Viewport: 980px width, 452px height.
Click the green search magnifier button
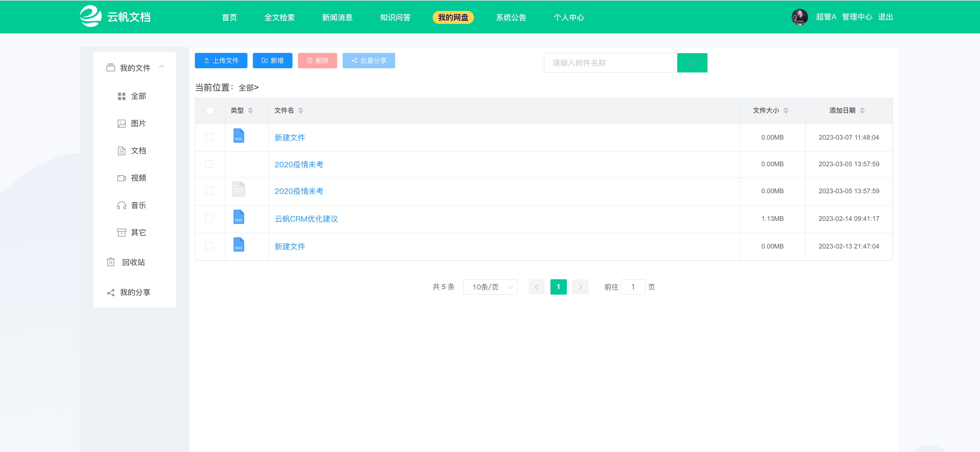pos(692,63)
